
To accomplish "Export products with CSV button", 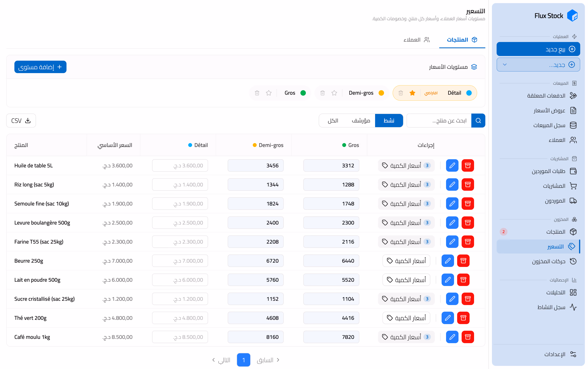I will tap(21, 121).
